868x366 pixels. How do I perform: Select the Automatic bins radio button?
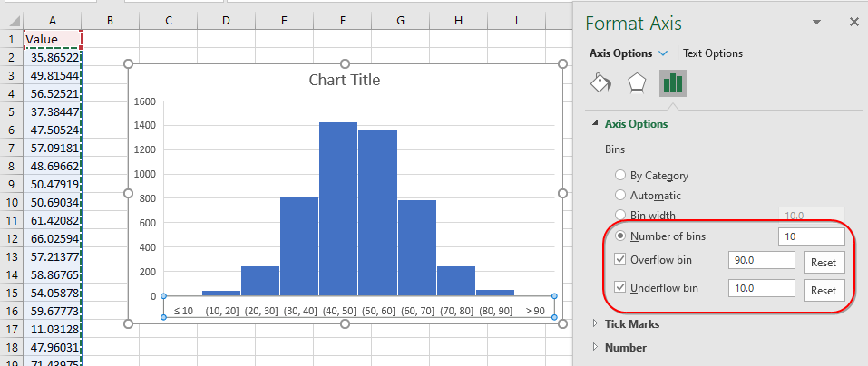coord(620,196)
